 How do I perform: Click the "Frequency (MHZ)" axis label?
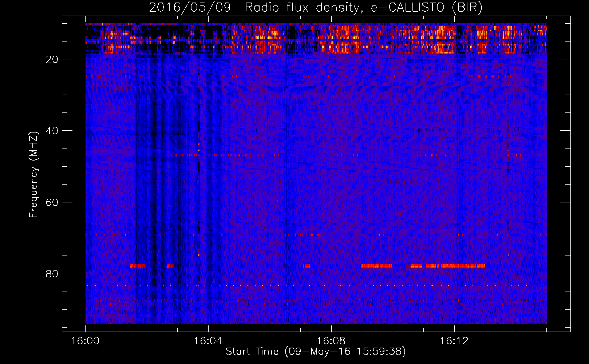pos(33,175)
